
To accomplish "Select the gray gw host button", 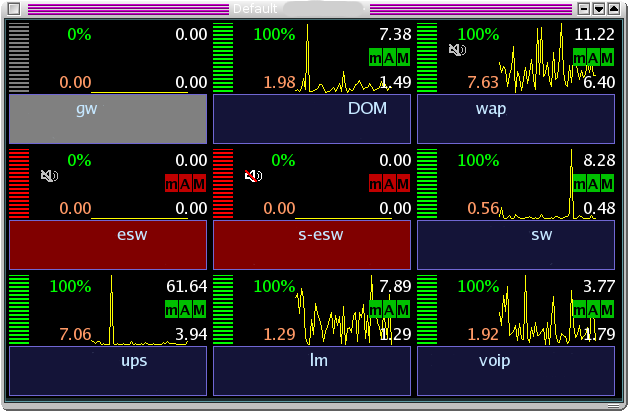I will pos(108,119).
